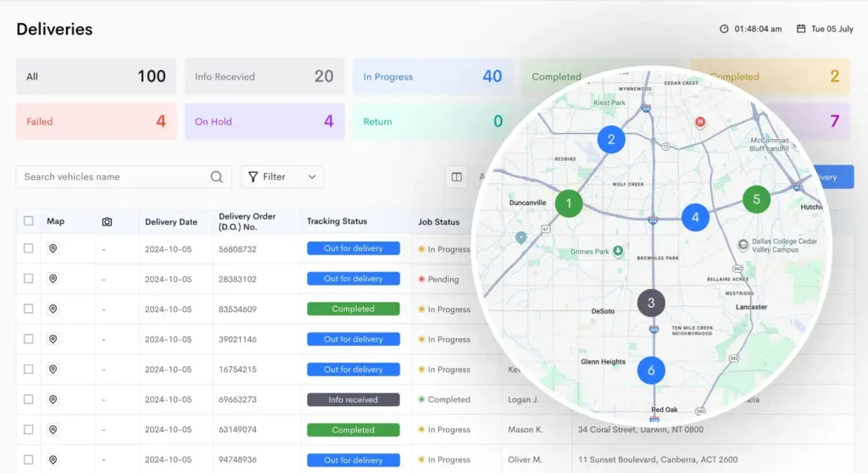Open map pin for order 83534609
Viewport: 868px width, 473px height.
point(53,309)
